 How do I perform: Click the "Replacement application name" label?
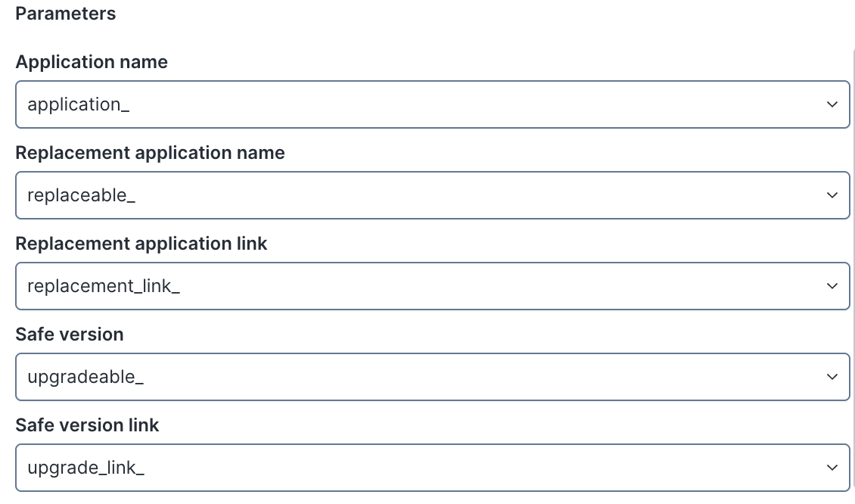(150, 153)
